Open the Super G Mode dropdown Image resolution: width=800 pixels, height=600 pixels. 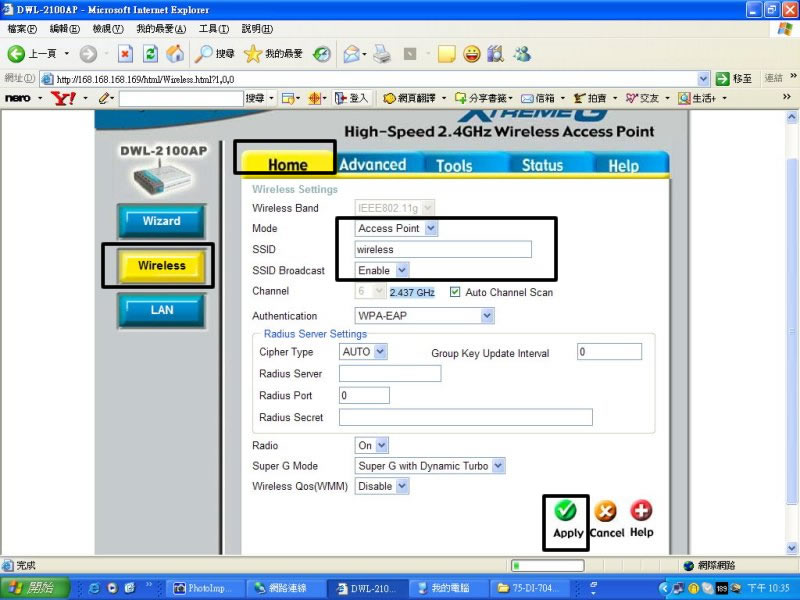click(x=498, y=465)
